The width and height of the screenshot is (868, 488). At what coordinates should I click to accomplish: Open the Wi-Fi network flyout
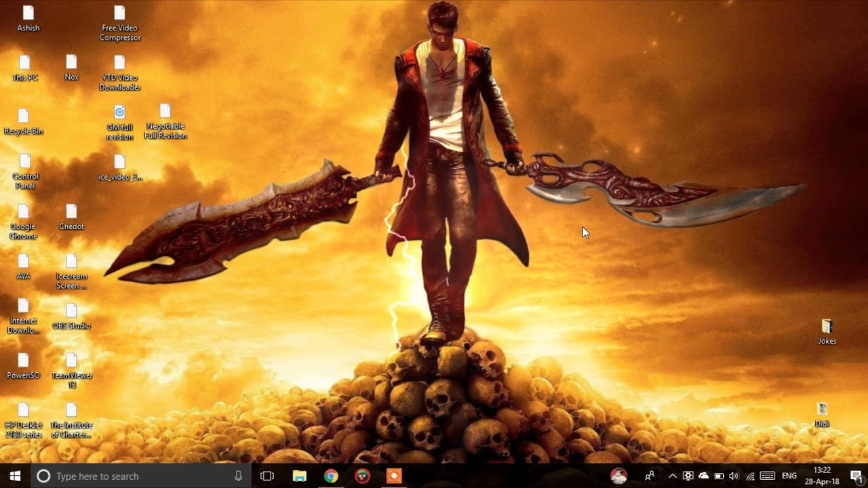[750, 476]
